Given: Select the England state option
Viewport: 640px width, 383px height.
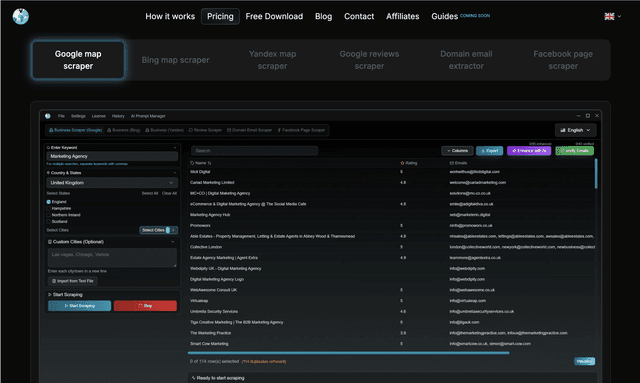Looking at the screenshot, I should tap(49, 202).
